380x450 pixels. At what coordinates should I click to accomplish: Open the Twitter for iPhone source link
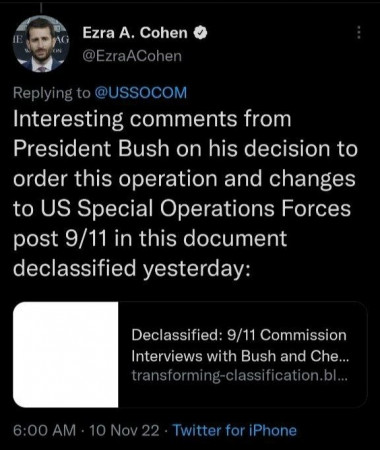pos(235,430)
